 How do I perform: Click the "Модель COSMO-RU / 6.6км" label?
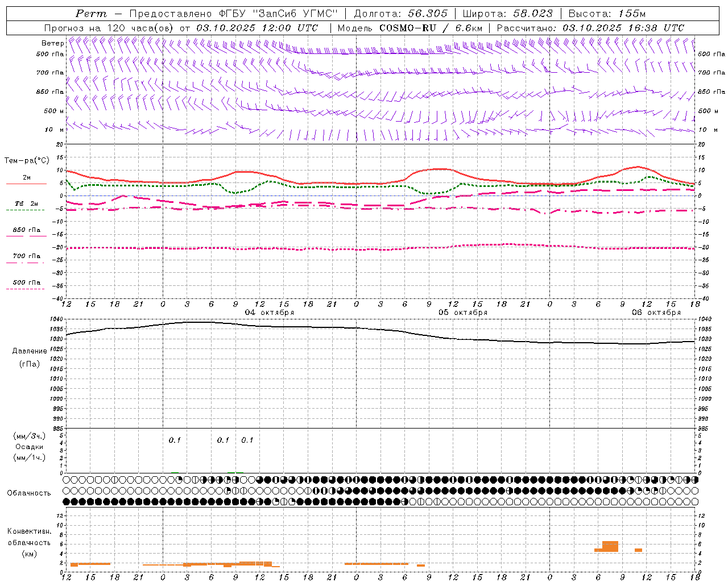[x=409, y=28]
